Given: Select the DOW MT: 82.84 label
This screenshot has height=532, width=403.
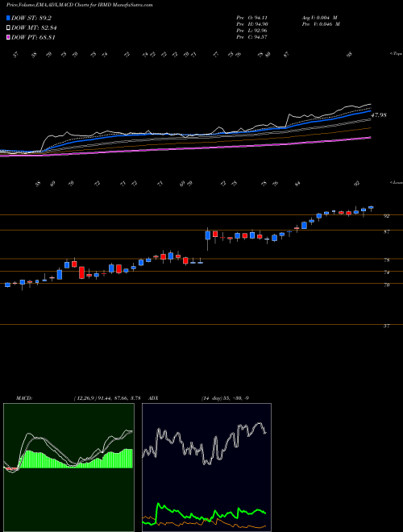Looking at the screenshot, I should pyautogui.click(x=34, y=28).
